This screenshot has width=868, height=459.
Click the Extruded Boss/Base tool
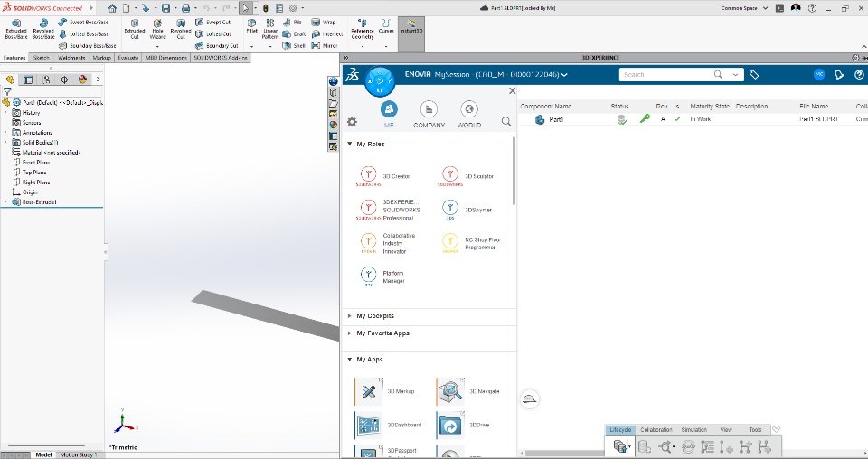16,29
